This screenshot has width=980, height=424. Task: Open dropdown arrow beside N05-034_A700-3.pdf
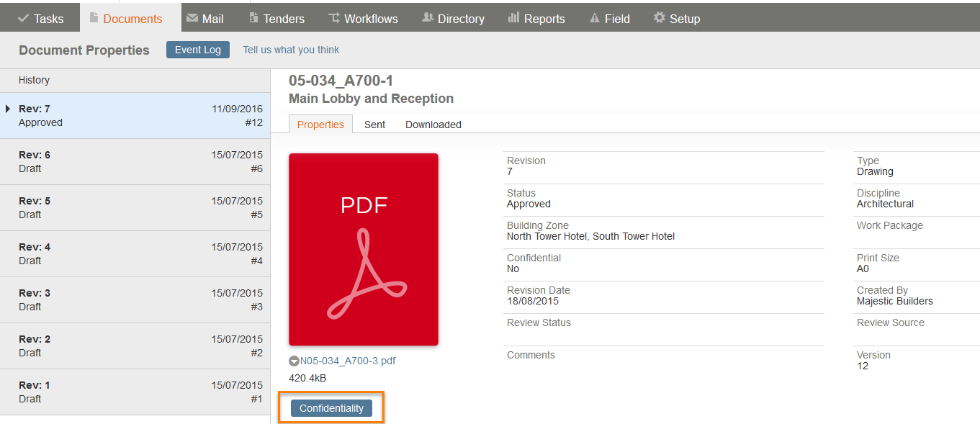coord(294,361)
